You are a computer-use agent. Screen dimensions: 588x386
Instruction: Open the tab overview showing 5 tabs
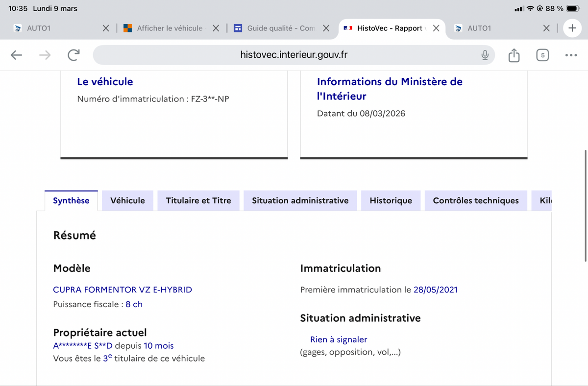542,55
